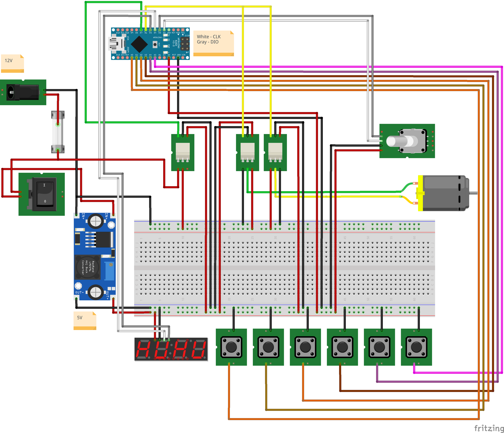Click the motor's green lead terminal
Viewport: 504px width, 433px height.
(x=416, y=183)
